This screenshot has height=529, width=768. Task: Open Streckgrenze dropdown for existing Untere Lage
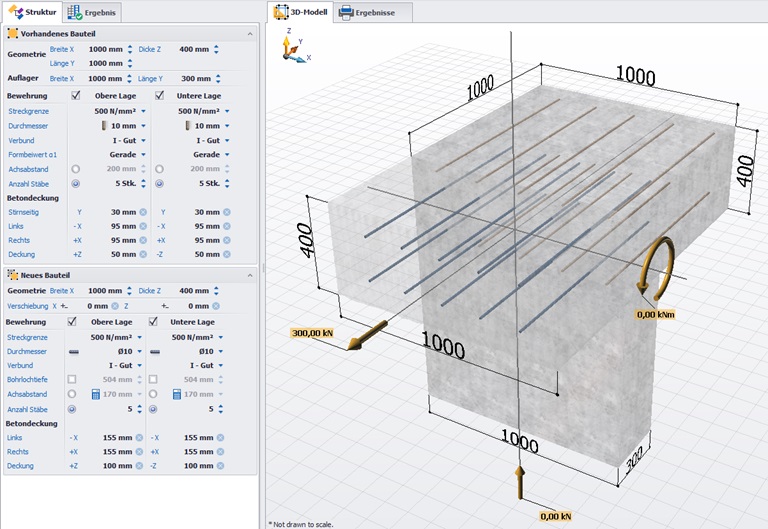pos(227,111)
